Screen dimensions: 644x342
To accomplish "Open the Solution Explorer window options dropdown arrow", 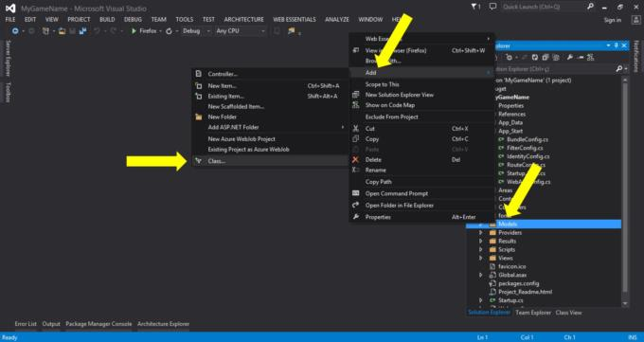I will coord(608,45).
